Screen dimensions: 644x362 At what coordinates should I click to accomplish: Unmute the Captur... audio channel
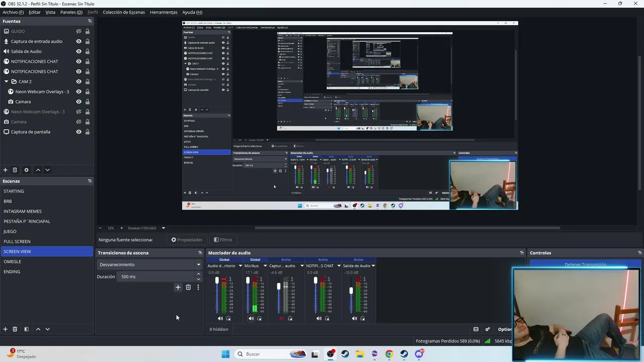click(282, 318)
